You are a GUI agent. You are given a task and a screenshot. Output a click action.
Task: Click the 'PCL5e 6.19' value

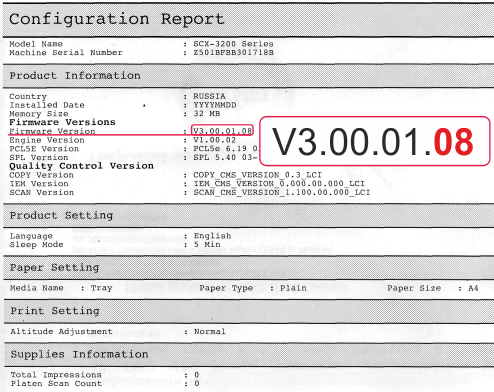(220, 149)
